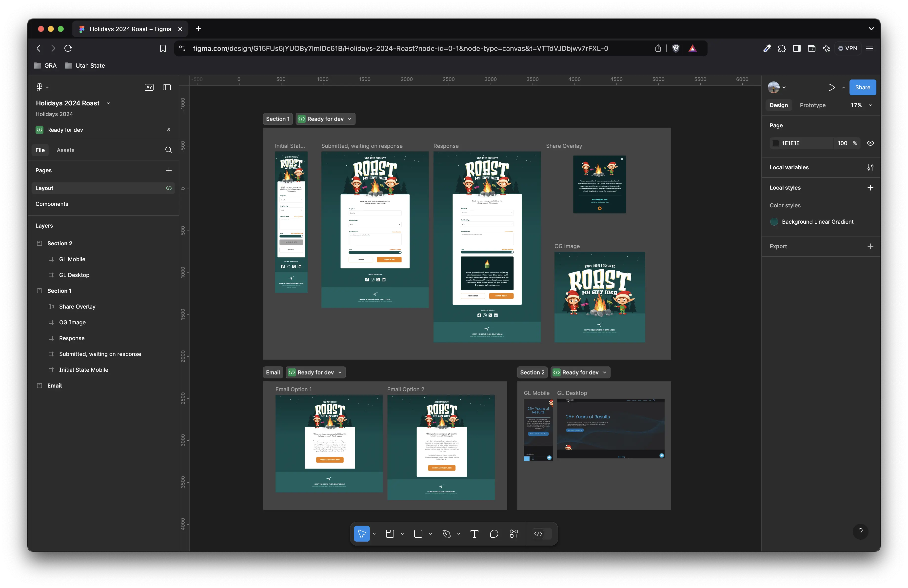Select the Comment tool
This screenshot has width=908, height=588.
494,533
